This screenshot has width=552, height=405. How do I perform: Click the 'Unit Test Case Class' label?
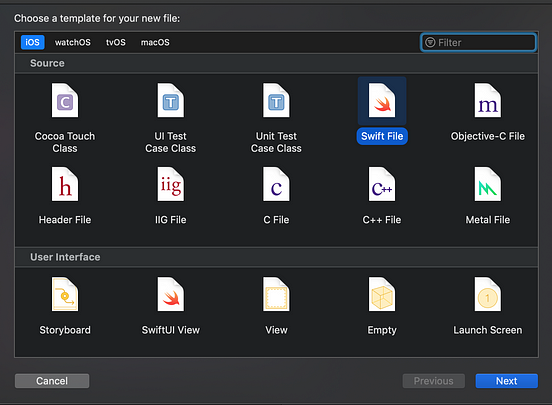click(276, 142)
